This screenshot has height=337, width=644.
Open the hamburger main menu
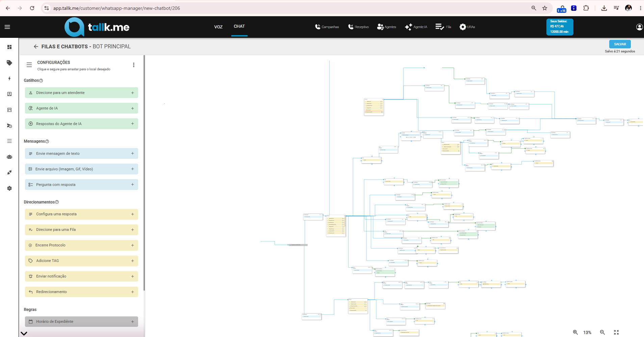click(x=7, y=27)
